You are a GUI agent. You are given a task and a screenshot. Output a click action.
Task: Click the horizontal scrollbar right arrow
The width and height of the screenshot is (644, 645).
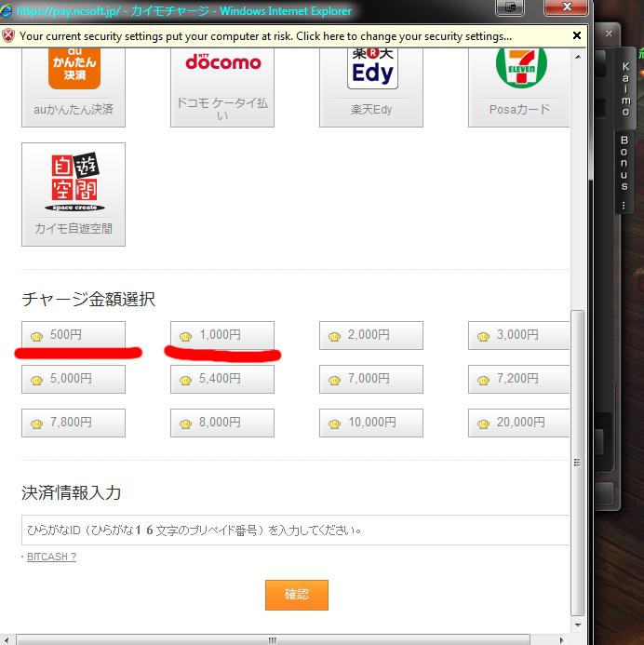(x=561, y=640)
